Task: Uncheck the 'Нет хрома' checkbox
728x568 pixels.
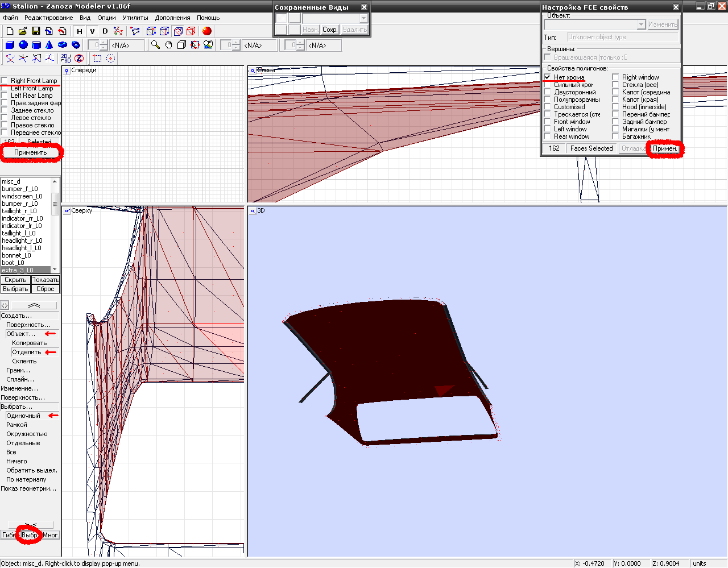Action: (548, 77)
